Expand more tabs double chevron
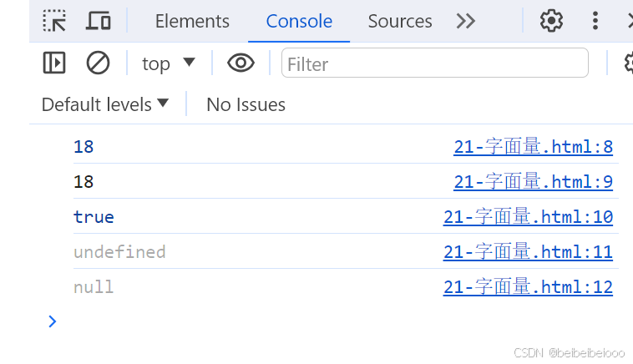Screen dimensions: 633x364 [465, 21]
